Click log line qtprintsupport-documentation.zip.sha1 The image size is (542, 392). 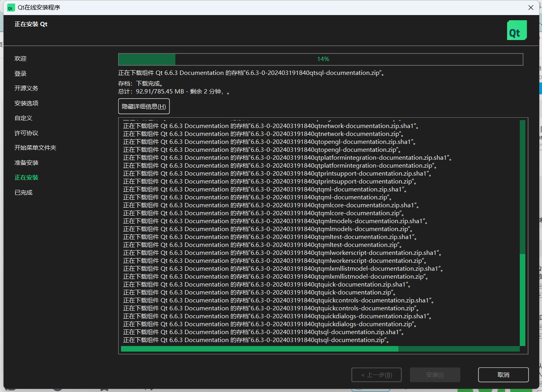point(277,174)
